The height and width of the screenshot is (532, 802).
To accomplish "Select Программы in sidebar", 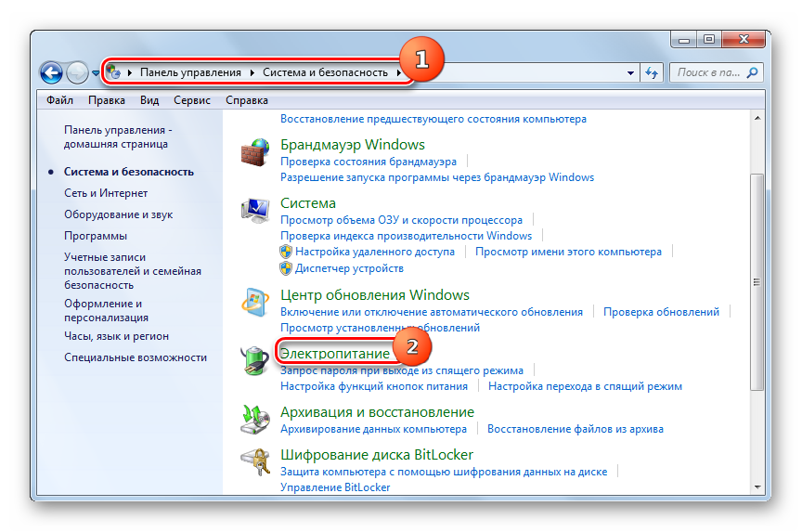I will tap(95, 237).
